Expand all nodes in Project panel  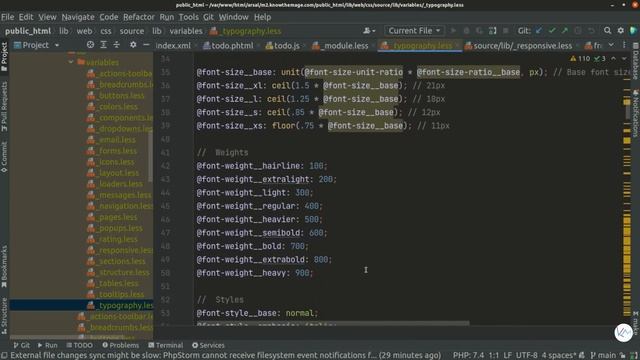click(103, 45)
